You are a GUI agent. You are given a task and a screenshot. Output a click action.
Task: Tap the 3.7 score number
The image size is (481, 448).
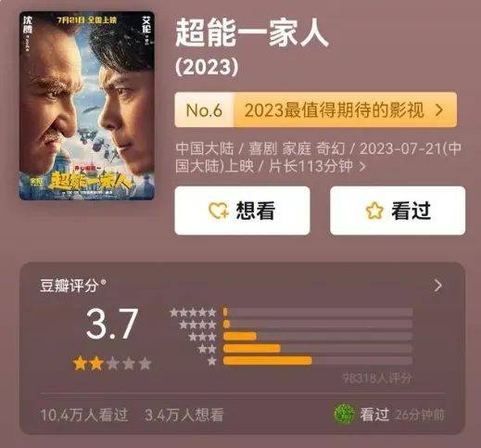pos(112,324)
